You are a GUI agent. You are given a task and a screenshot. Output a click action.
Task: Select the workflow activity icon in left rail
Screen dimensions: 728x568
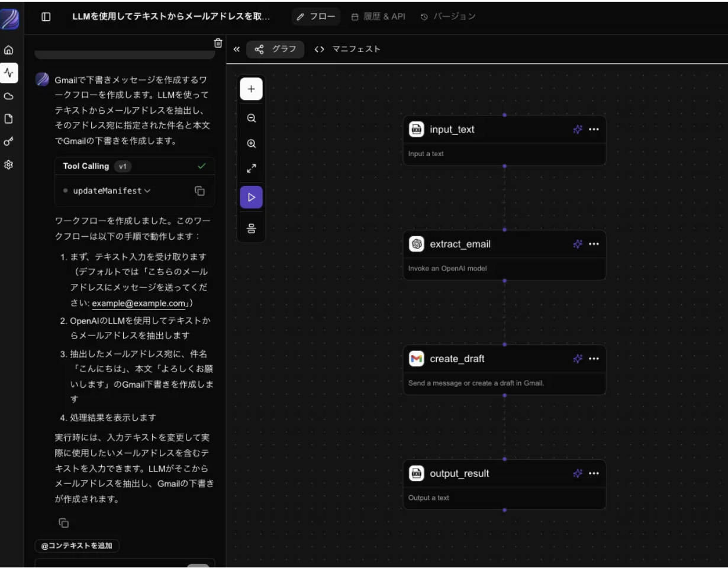click(x=9, y=73)
